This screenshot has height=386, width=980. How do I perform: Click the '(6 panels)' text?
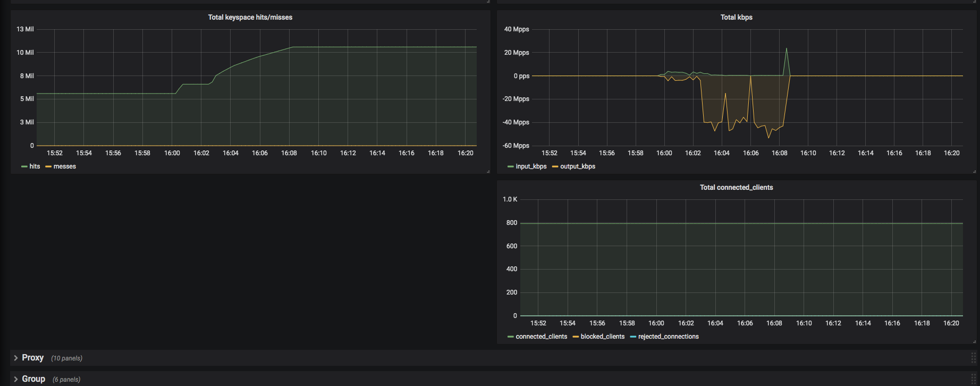click(x=66, y=380)
